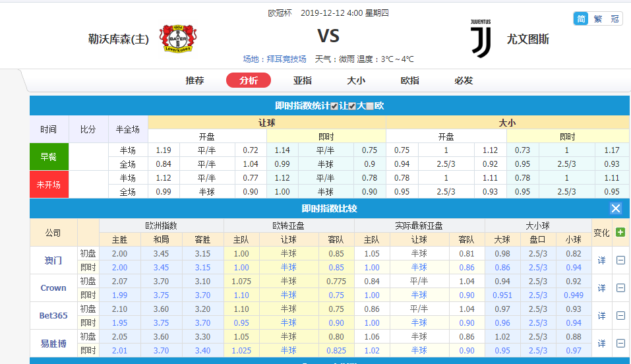Open the 亚指 tab
Screen dimensions: 631x364
303,80
